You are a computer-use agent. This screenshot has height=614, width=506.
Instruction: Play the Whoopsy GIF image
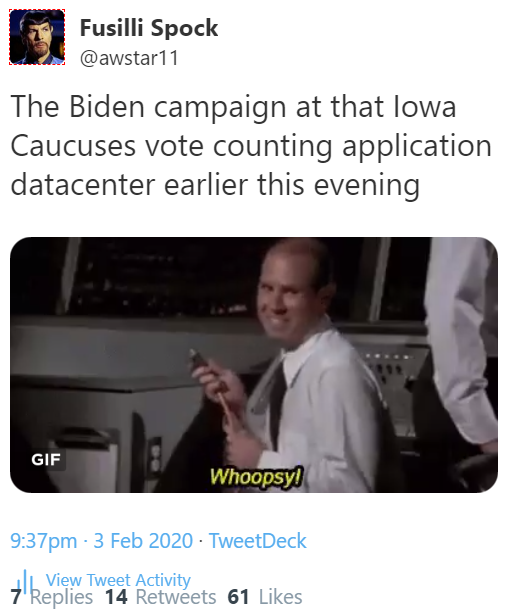254,365
